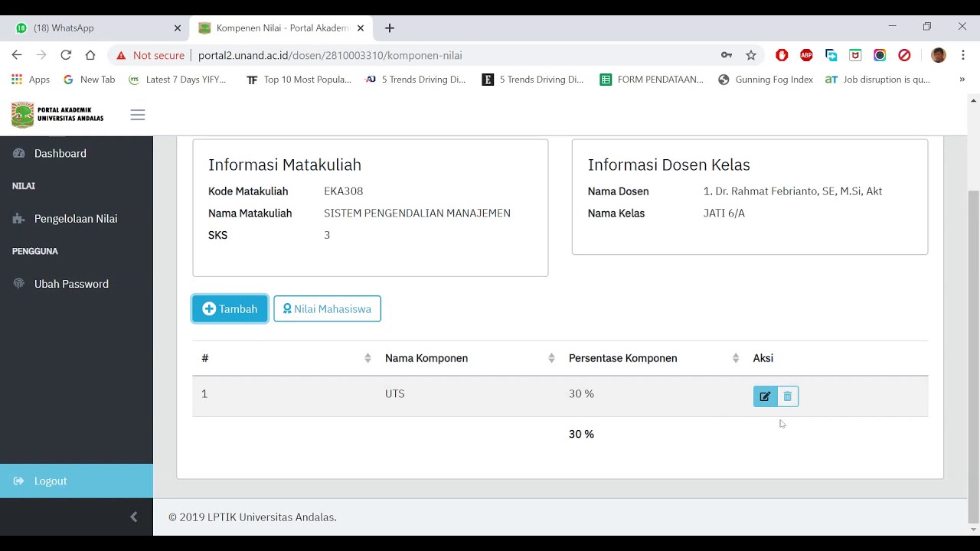Image resolution: width=980 pixels, height=551 pixels.
Task: Sort table by # column
Action: click(286, 358)
